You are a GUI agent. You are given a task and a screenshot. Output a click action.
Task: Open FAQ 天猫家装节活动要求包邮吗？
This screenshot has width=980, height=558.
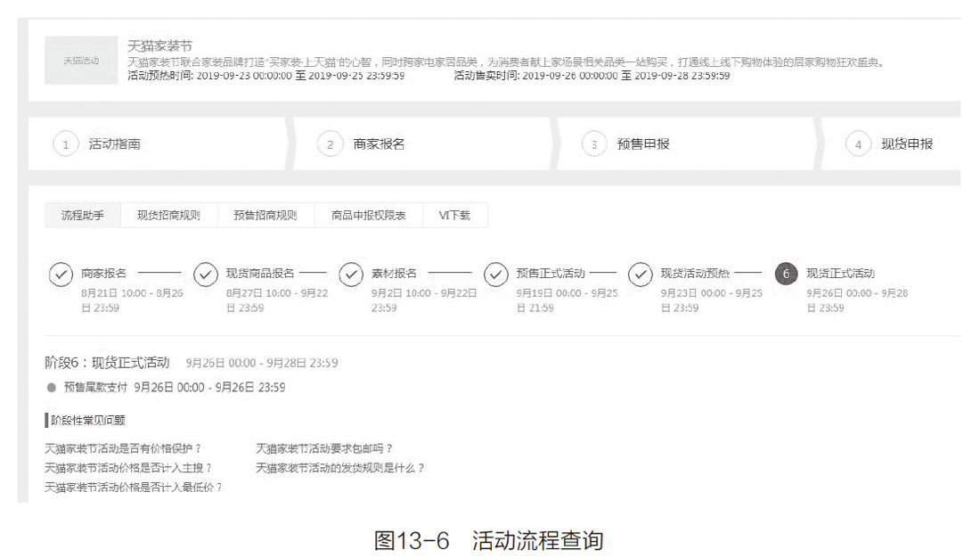(x=324, y=448)
